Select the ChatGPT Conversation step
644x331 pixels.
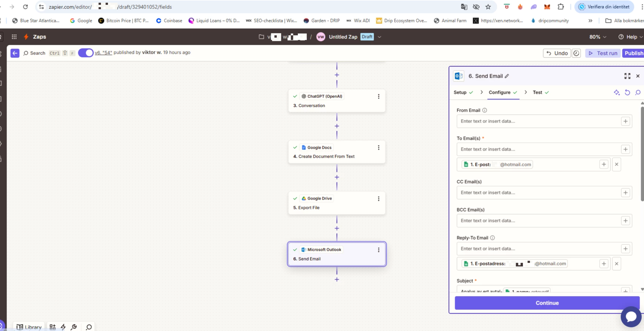(336, 100)
